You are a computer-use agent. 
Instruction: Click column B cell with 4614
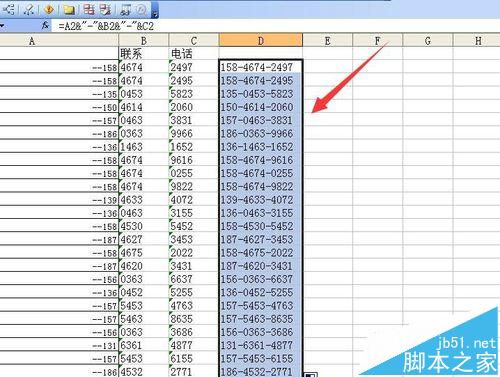coord(144,107)
